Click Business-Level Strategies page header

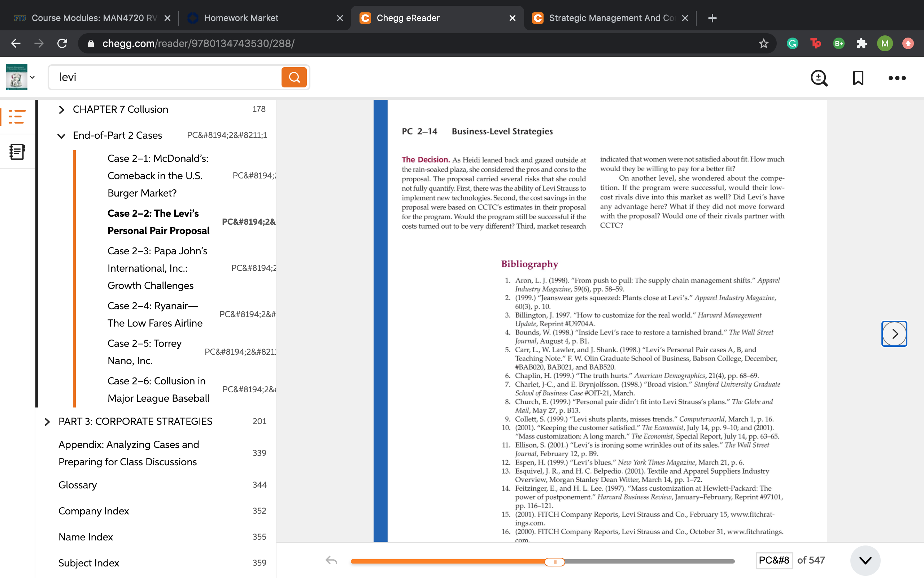coord(502,131)
